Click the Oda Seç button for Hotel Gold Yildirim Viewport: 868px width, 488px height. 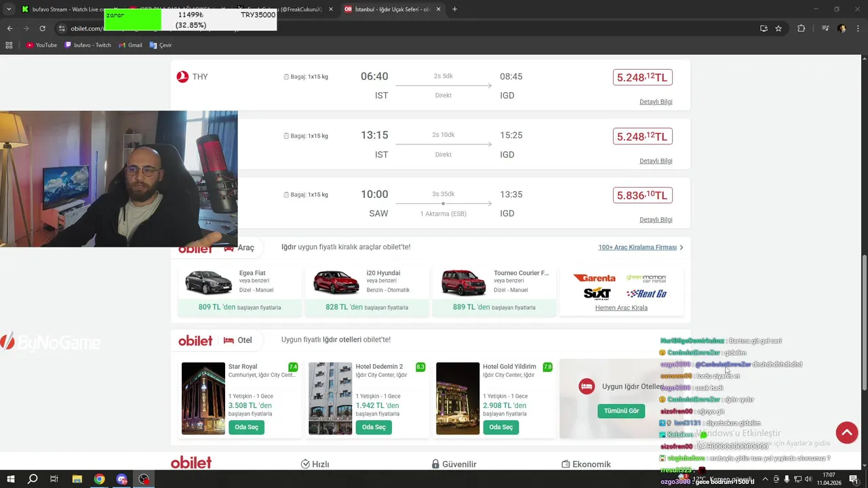click(x=501, y=427)
